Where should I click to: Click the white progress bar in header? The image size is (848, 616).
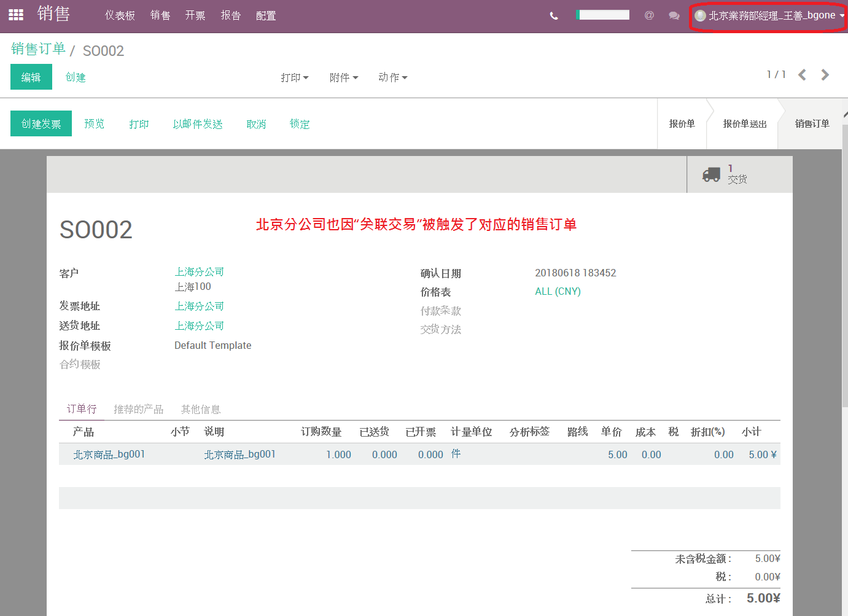click(602, 15)
